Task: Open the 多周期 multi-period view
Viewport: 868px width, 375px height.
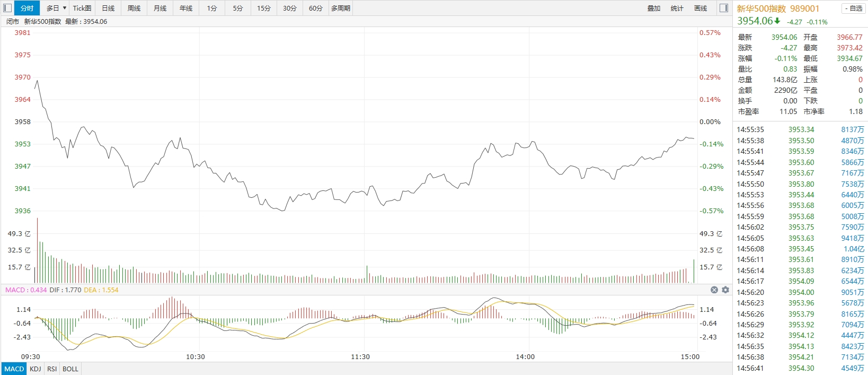Action: click(341, 8)
